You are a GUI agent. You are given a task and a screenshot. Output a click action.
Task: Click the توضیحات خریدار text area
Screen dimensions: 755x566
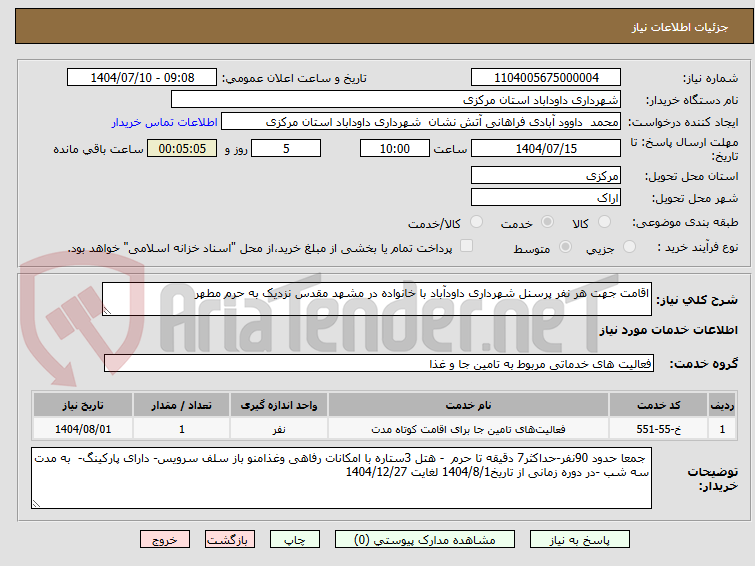(341, 478)
